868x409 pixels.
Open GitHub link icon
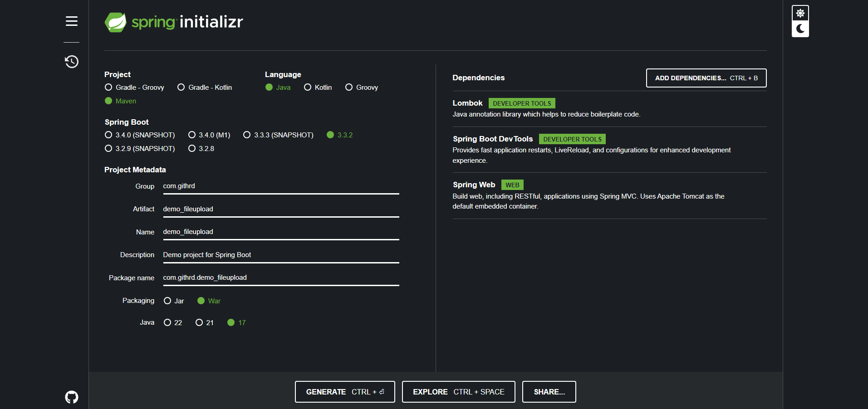[72, 397]
